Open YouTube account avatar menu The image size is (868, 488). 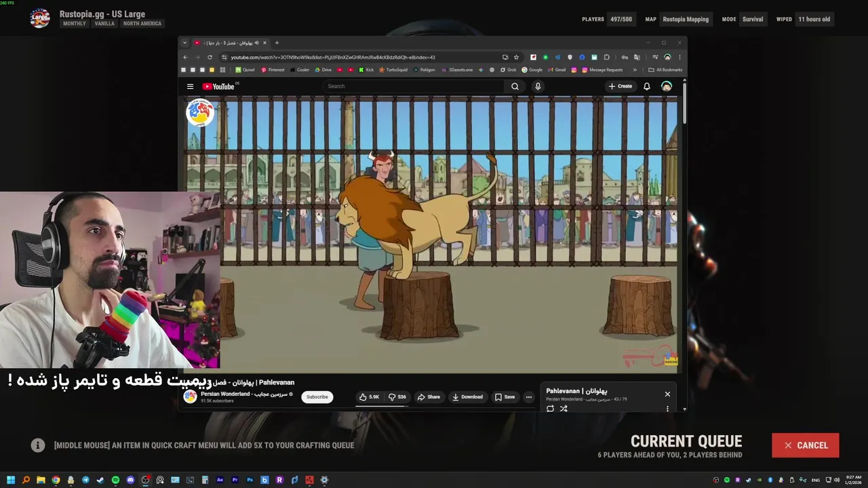point(667,86)
